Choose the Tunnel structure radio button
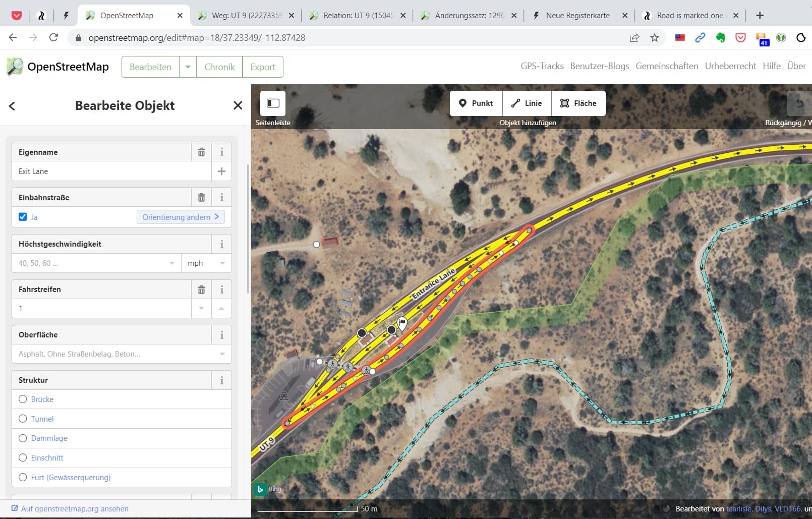The height and width of the screenshot is (519, 812). pos(23,419)
